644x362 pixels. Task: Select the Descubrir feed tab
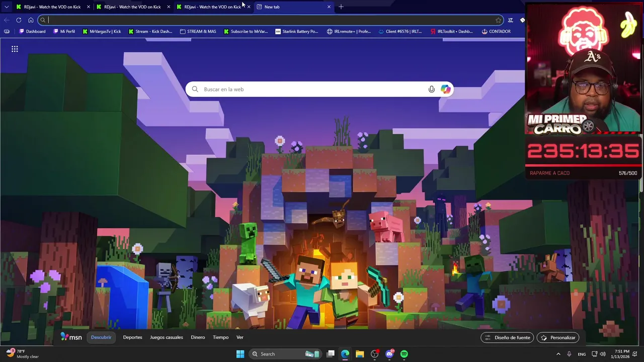click(x=101, y=337)
